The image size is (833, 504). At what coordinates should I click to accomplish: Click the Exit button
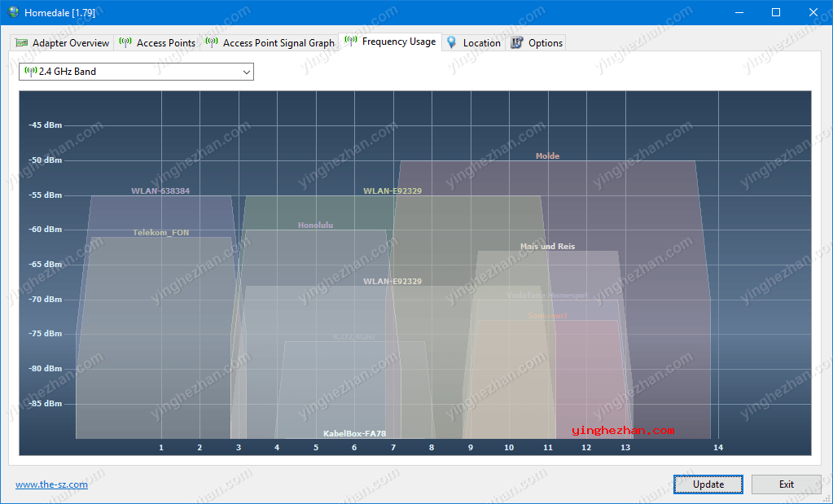786,484
